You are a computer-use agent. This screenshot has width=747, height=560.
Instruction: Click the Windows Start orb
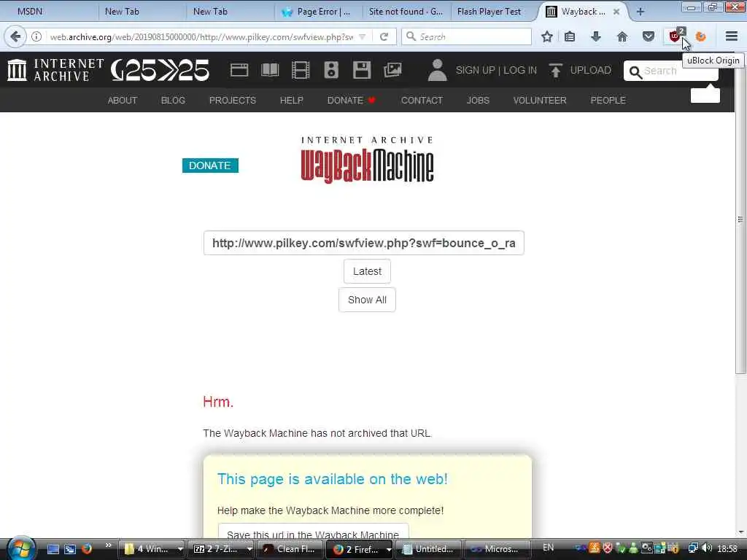point(21,548)
